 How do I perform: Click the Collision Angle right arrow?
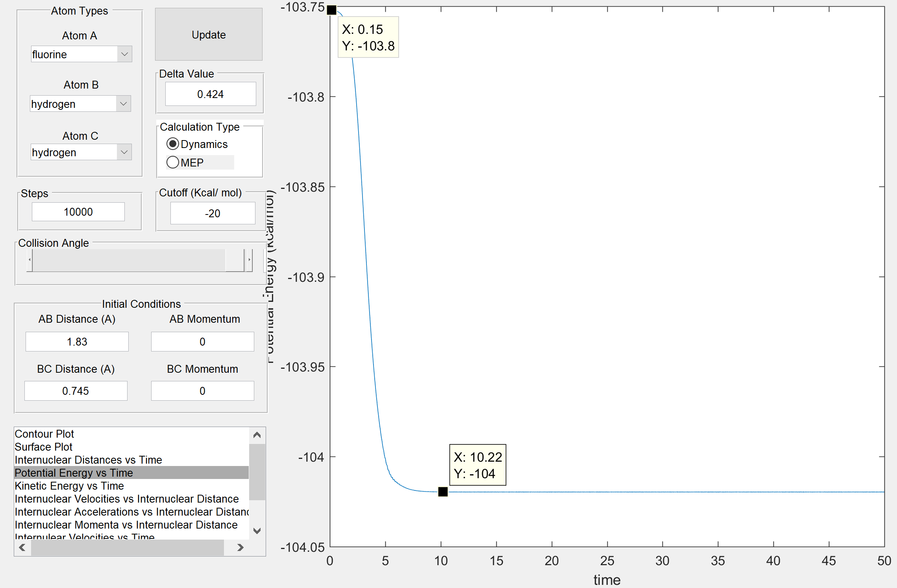[x=249, y=260]
